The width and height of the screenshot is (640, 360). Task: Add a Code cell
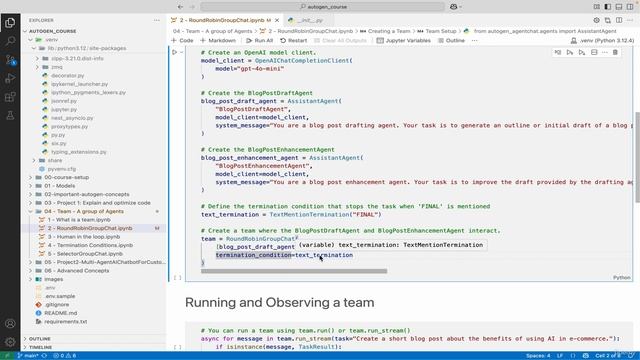pos(182,40)
